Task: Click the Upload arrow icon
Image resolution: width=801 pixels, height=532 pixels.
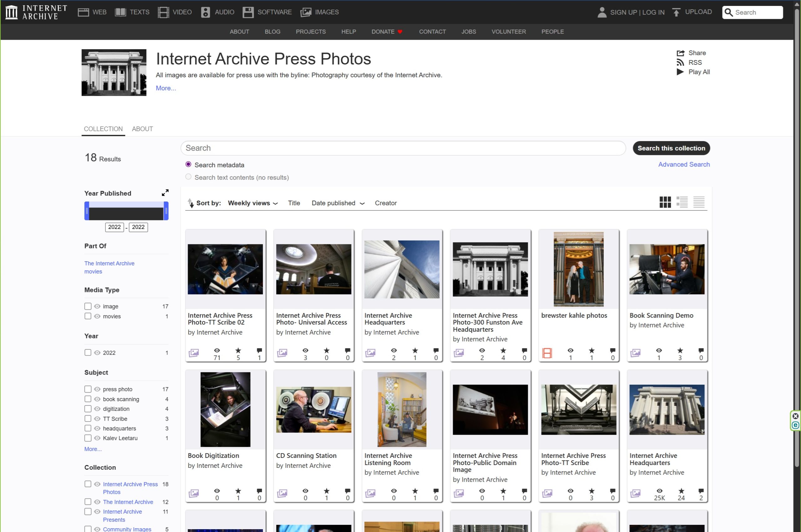Action: click(676, 12)
